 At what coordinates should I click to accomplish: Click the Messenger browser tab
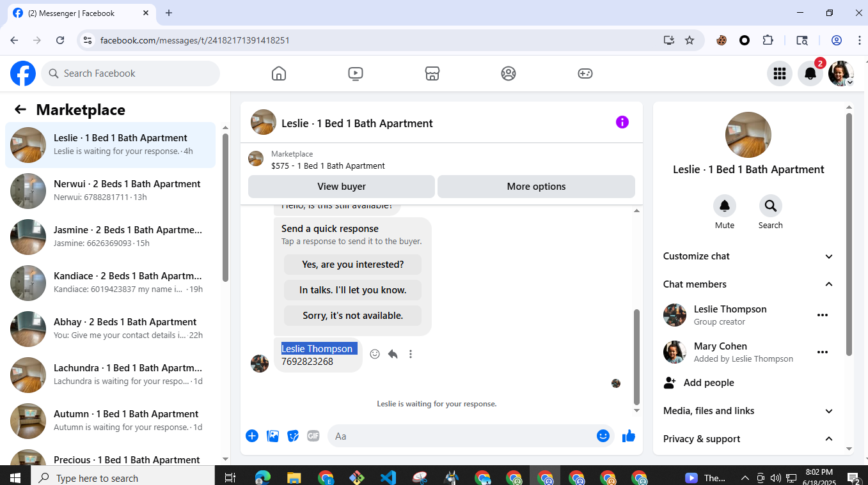(81, 13)
